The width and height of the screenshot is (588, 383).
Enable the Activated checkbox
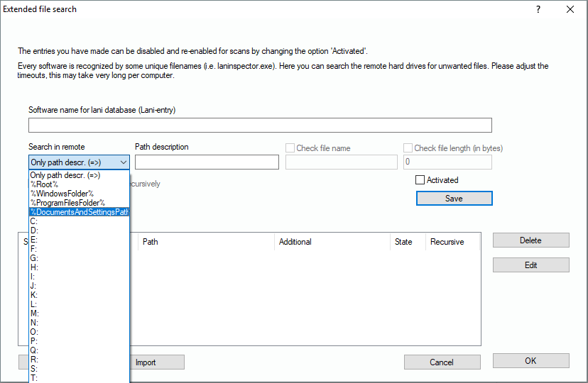click(x=420, y=180)
